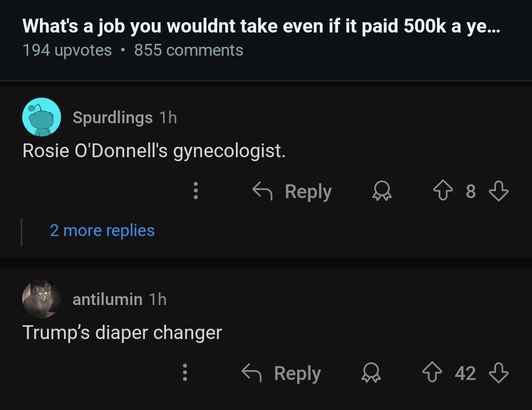Click the reply arrow on antilumin's comment
The image size is (532, 410).
coord(252,372)
